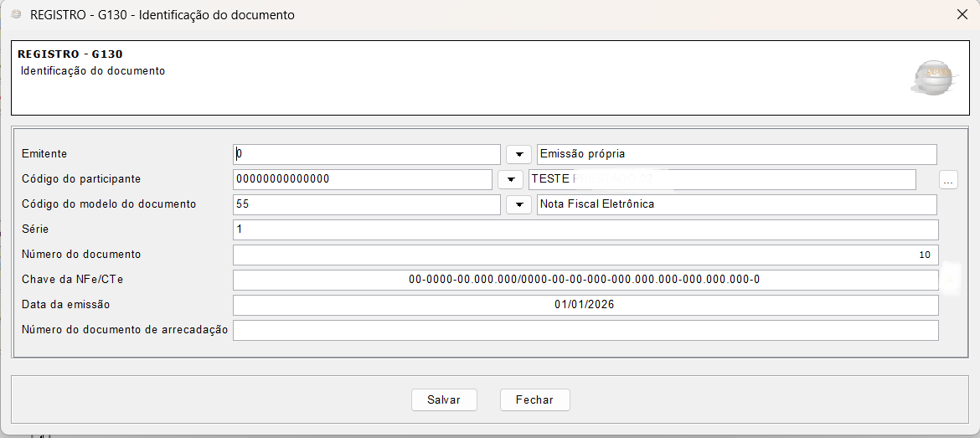
Task: Click the Data da emissão field 01/01/2026
Action: point(585,305)
